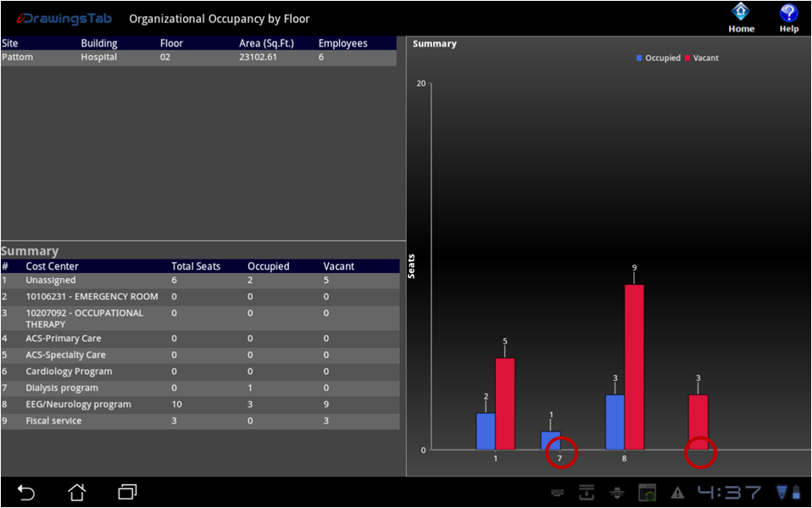This screenshot has height=508, width=812.
Task: Tap the USB debugging bug icon
Action: click(x=617, y=493)
